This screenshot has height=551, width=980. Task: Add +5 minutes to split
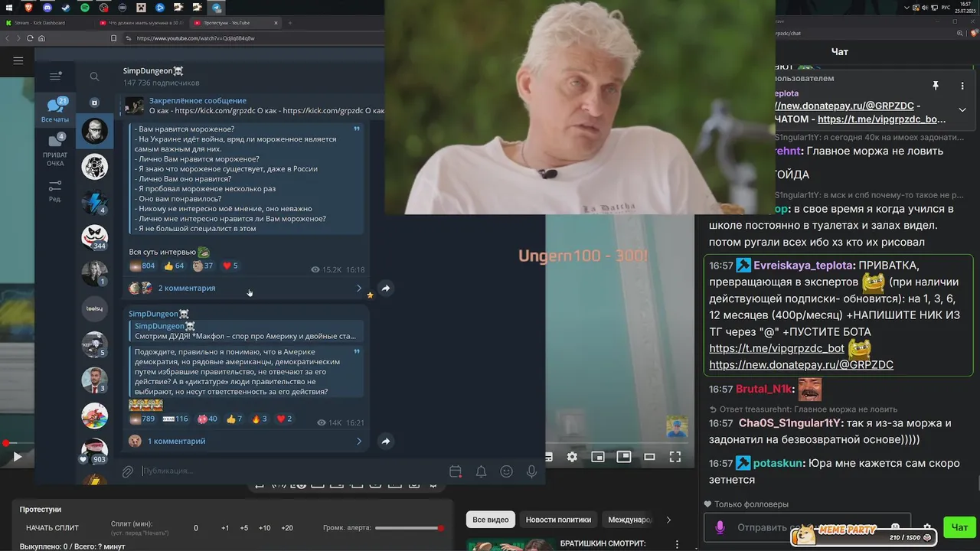(244, 528)
